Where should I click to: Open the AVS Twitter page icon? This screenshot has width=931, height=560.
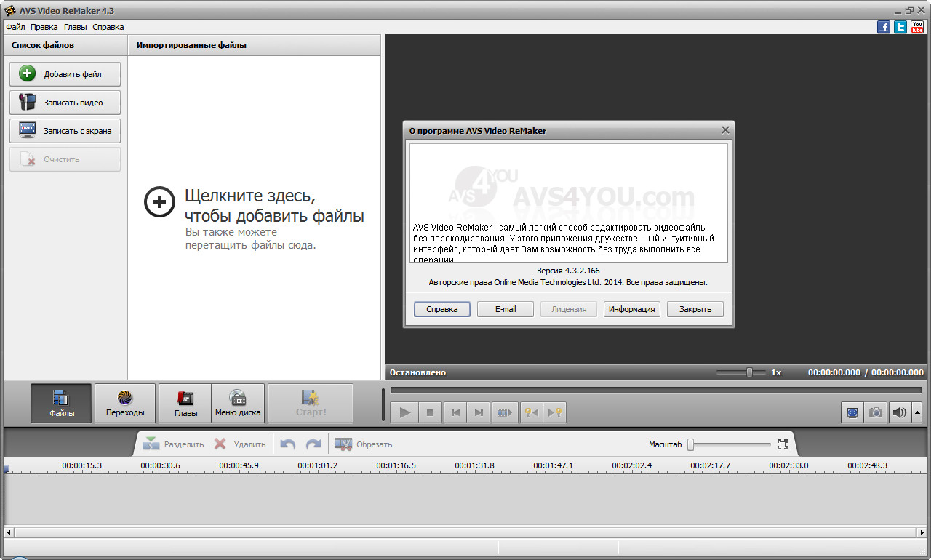pos(900,27)
